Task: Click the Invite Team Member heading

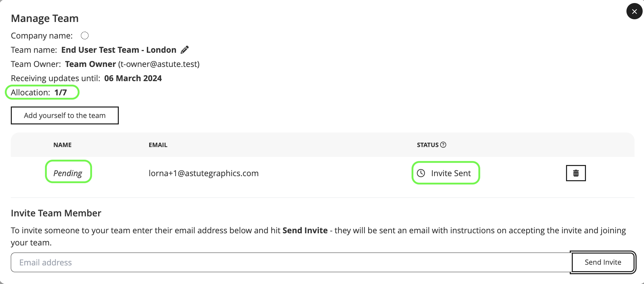Action: pyautogui.click(x=56, y=213)
